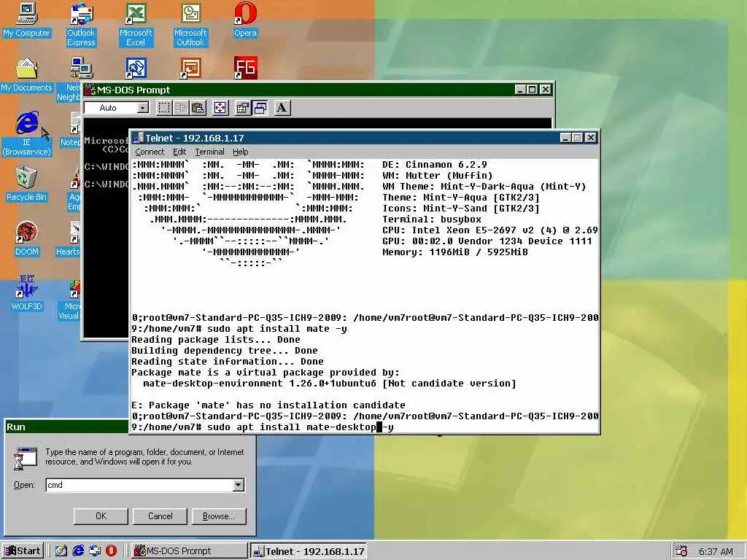Expand the Open combo box dropdown arrow

click(239, 485)
